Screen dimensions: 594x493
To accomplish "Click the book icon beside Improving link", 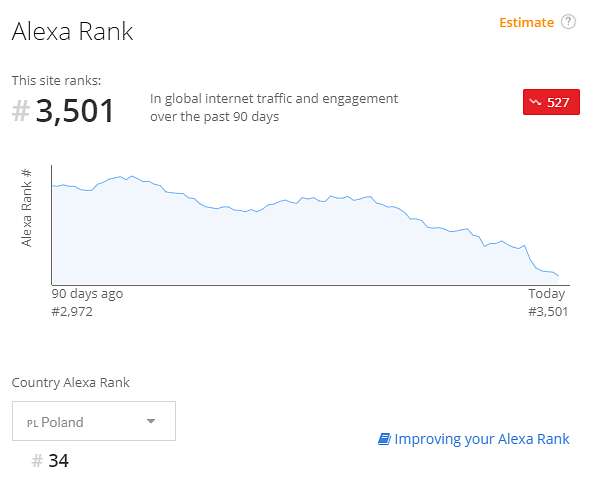I will click(384, 439).
